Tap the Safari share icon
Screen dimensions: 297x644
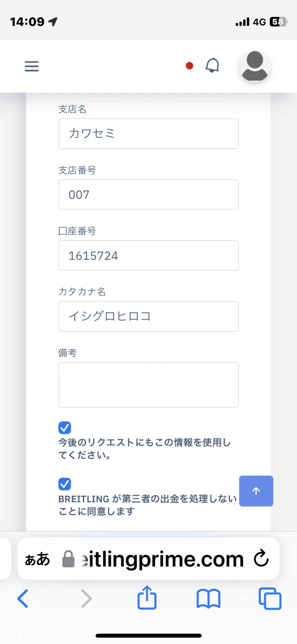click(x=147, y=599)
